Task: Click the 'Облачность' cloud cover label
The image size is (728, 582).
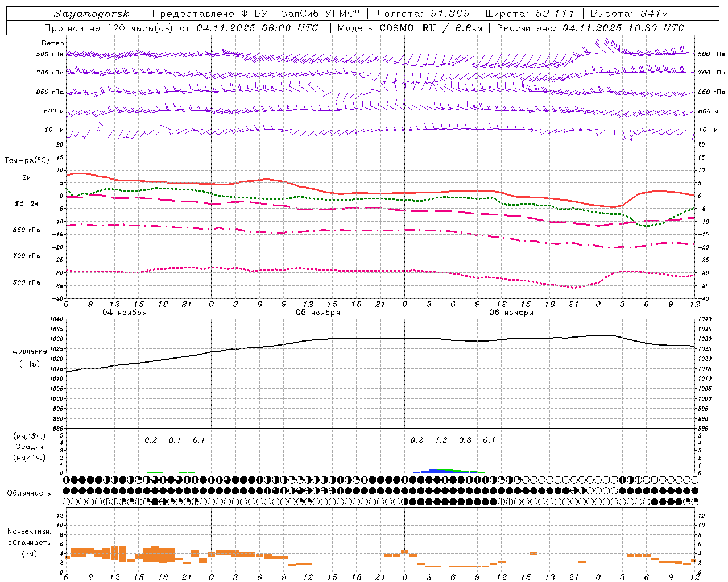Action: (x=29, y=493)
